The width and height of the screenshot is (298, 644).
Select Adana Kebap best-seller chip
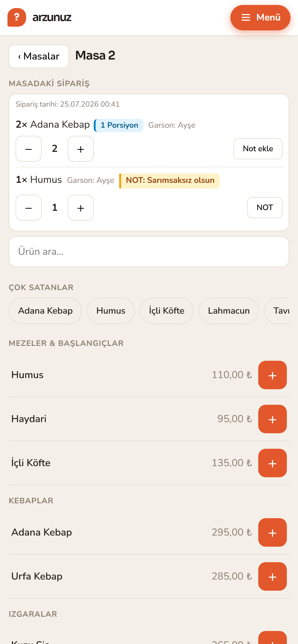45,311
